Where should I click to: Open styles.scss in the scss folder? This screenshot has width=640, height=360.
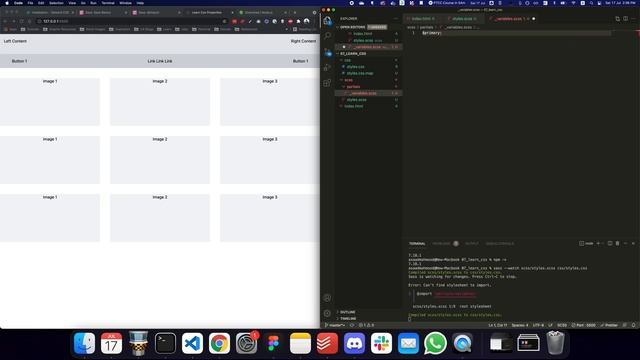(356, 100)
